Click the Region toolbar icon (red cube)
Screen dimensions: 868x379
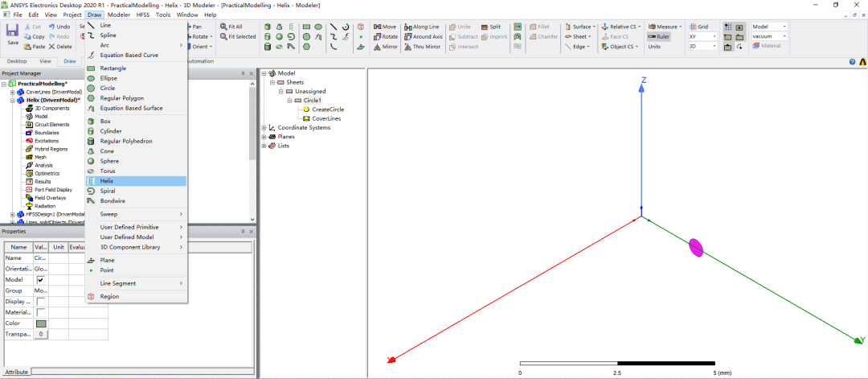coord(360,27)
